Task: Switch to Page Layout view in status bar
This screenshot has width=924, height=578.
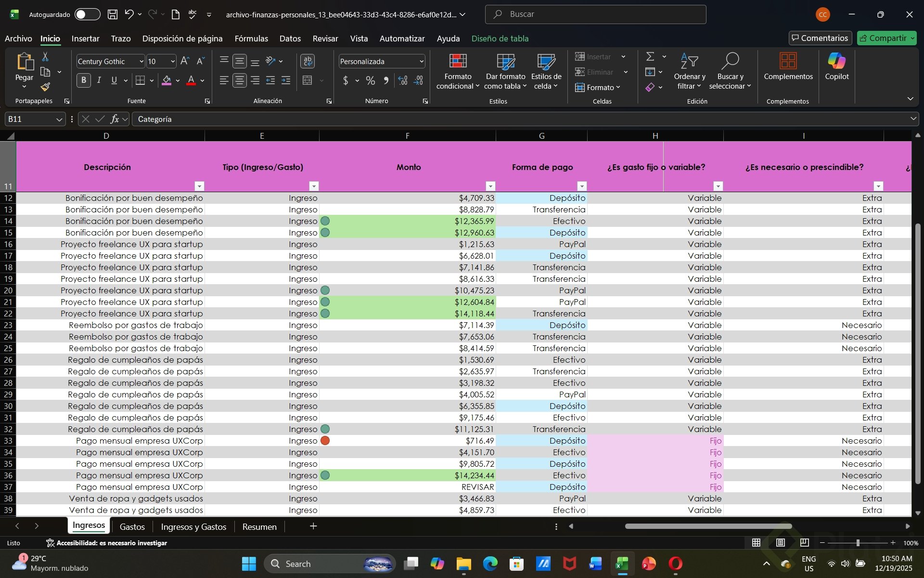Action: pos(780,543)
